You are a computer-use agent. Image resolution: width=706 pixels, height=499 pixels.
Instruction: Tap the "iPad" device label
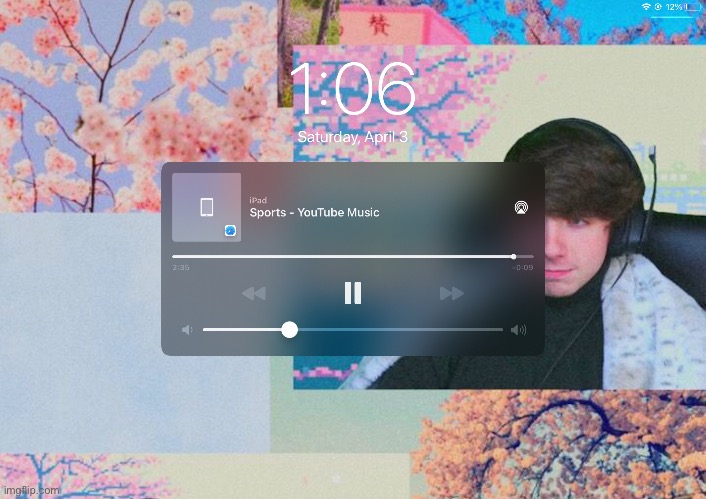coord(258,200)
